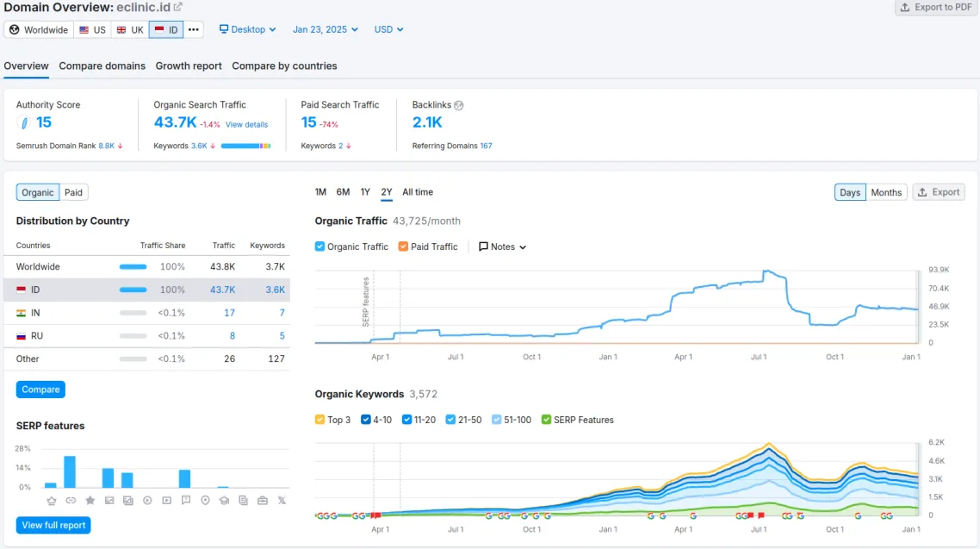980x549 pixels.
Task: Click the blue Compare button
Action: tap(40, 390)
